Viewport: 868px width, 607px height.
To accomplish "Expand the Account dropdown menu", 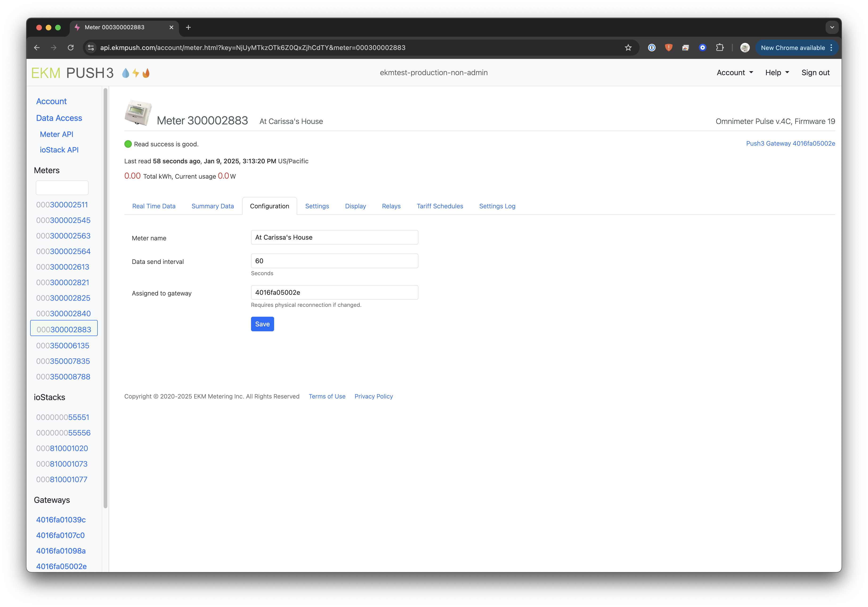I will pyautogui.click(x=734, y=73).
